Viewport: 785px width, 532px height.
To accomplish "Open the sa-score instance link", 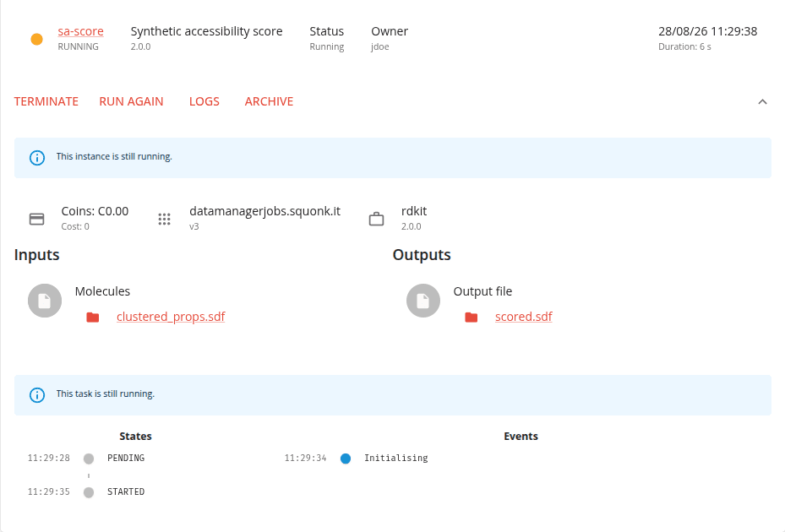I will 80,31.
